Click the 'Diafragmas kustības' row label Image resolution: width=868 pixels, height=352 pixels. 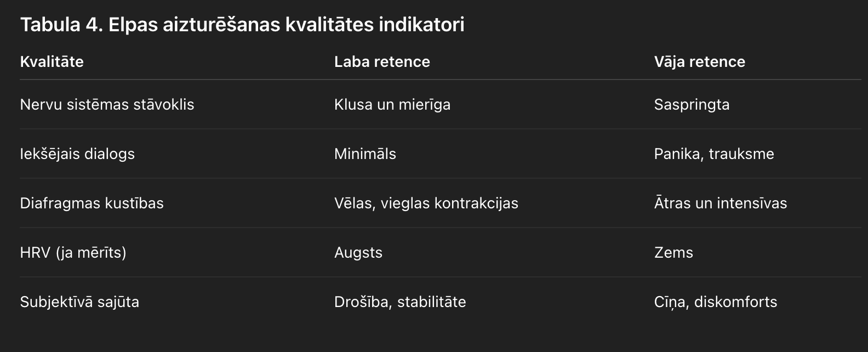[92, 203]
